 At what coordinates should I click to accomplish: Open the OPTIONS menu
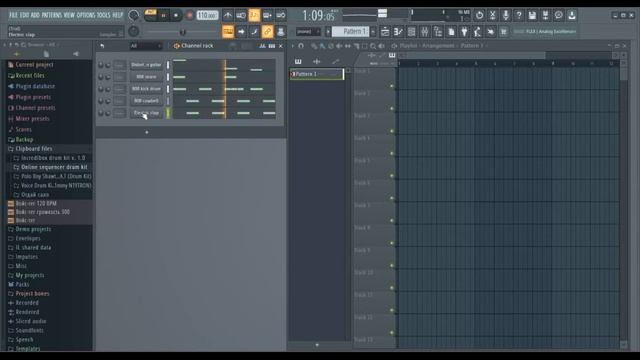(x=86, y=15)
